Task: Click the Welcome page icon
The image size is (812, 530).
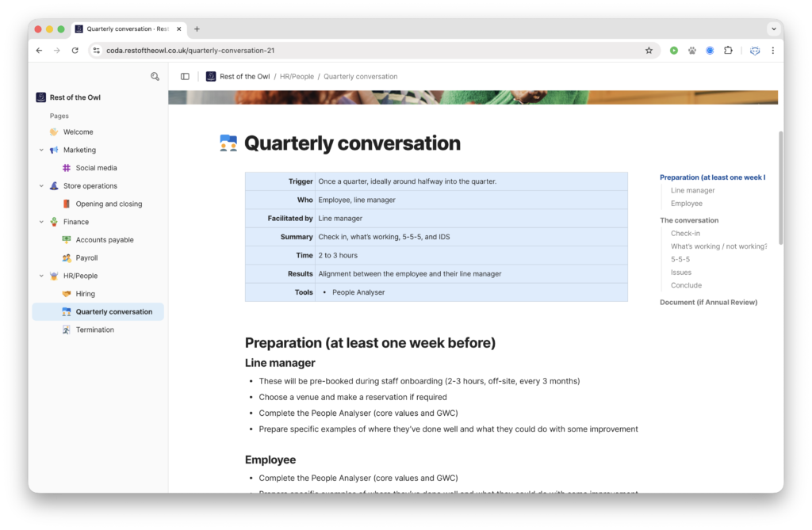Action: (56, 132)
